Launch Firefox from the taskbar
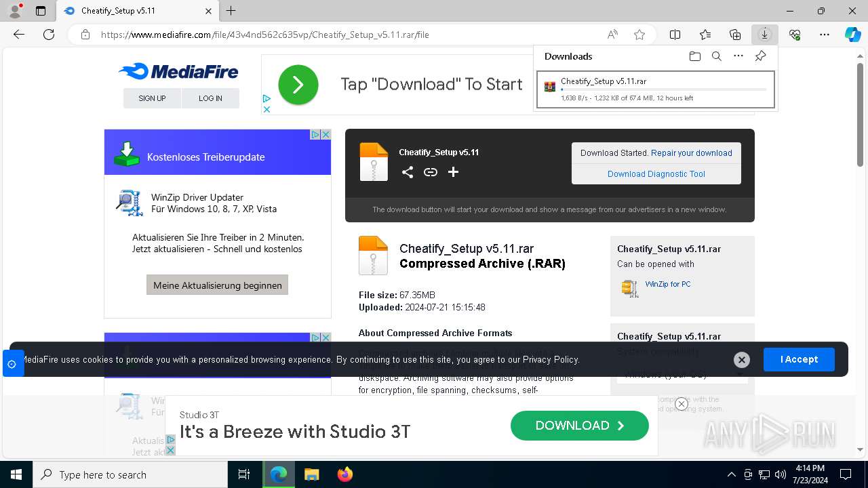 pyautogui.click(x=344, y=474)
